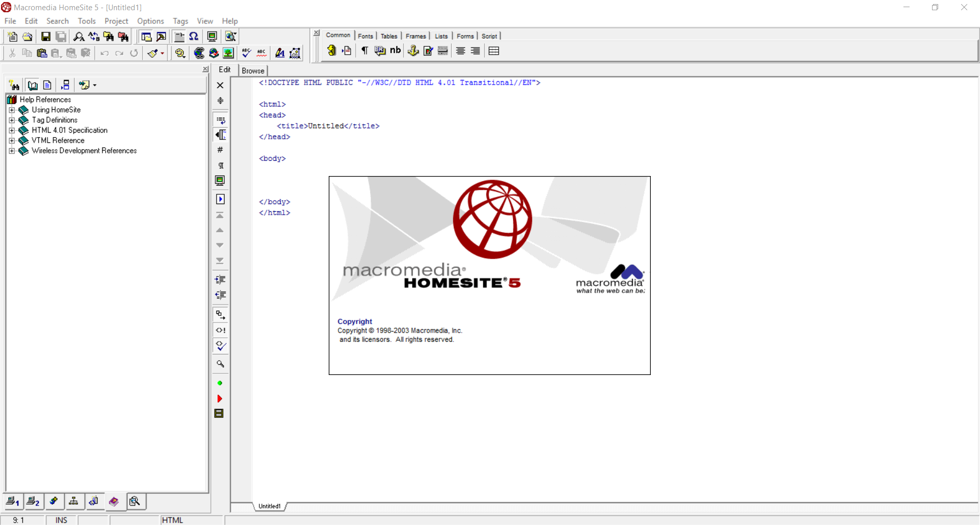Click the title tag line in the editor
Image resolution: width=980 pixels, height=525 pixels.
(328, 126)
